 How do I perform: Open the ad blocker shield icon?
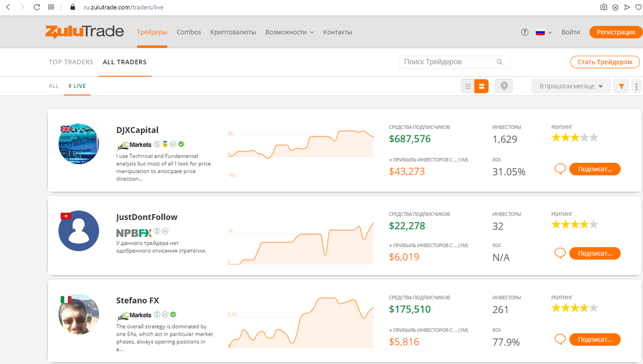coord(615,7)
